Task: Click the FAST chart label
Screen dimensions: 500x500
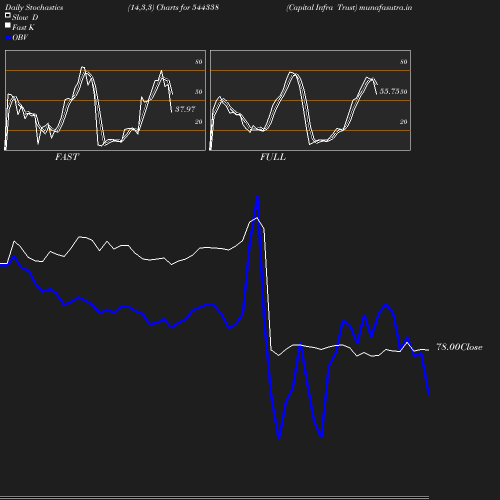Action: 67,157
